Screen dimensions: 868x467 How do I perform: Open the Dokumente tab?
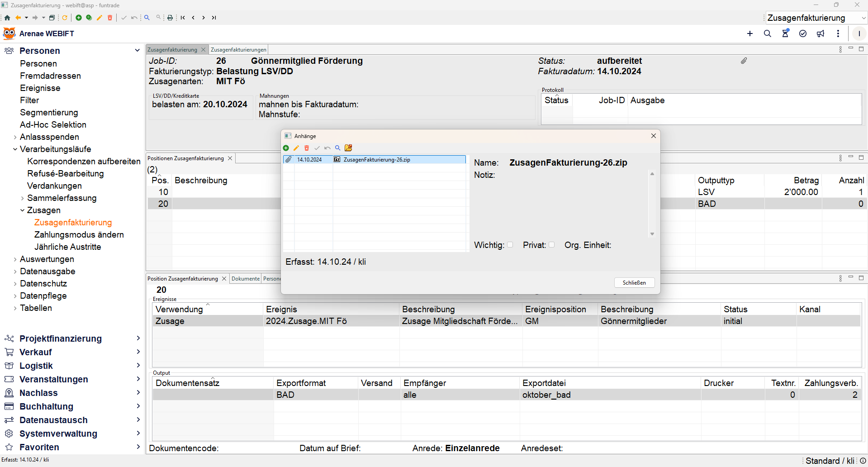[245, 279]
